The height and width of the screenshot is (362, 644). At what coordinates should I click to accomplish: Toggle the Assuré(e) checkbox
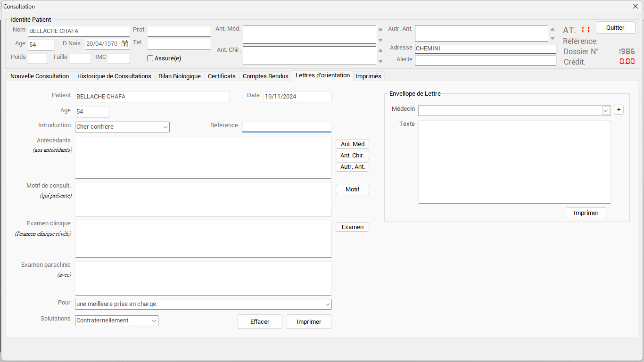point(150,58)
